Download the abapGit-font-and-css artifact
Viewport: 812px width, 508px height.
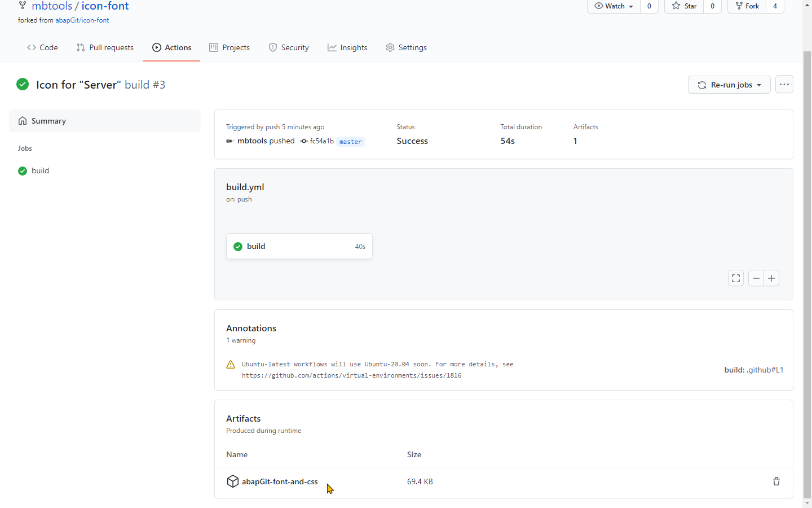280,481
